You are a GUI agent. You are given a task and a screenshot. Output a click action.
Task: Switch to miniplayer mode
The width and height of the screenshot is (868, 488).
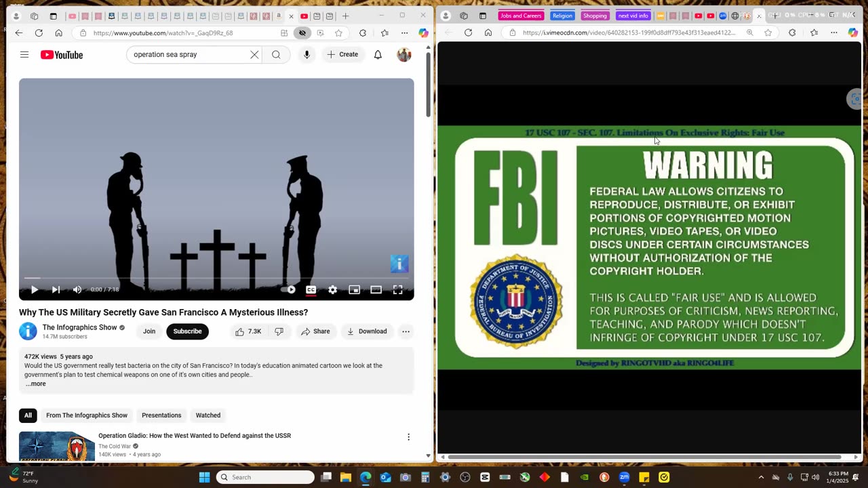[x=354, y=289]
